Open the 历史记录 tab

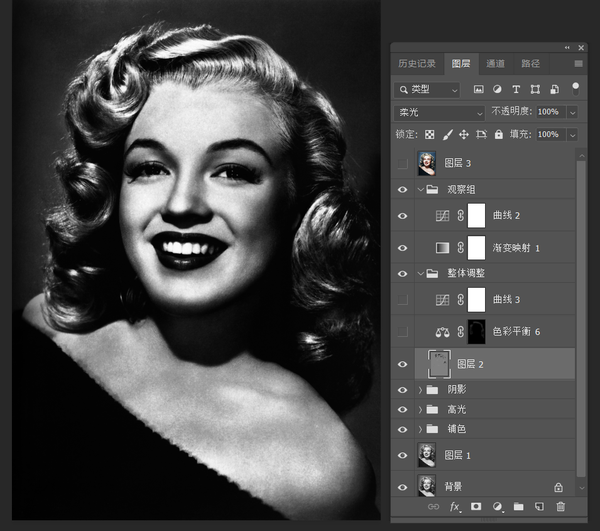tap(417, 63)
